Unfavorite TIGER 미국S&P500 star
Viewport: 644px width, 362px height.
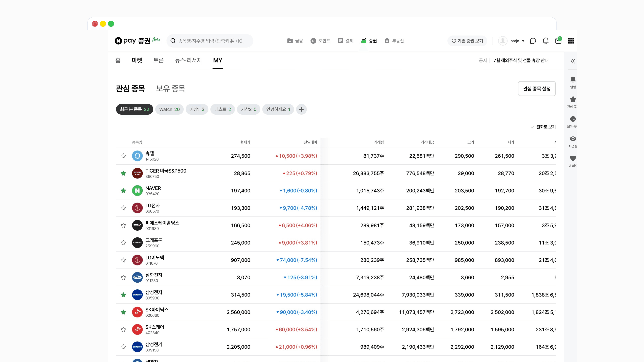click(123, 173)
